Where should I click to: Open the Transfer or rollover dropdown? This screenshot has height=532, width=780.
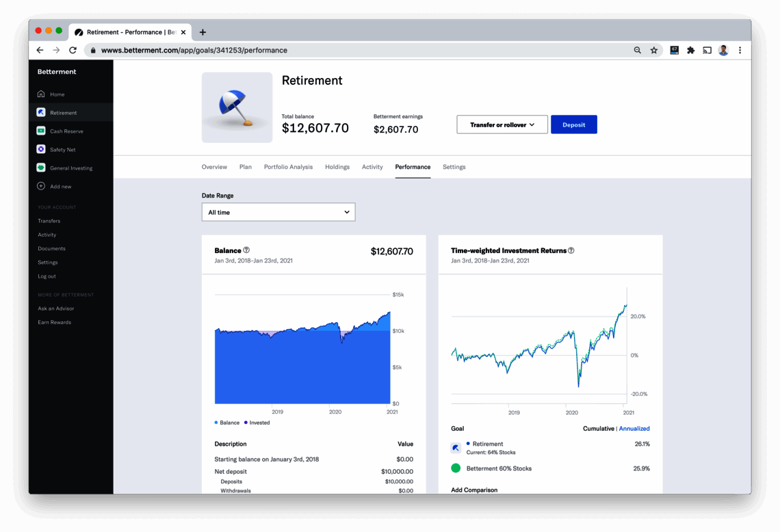[x=502, y=125]
